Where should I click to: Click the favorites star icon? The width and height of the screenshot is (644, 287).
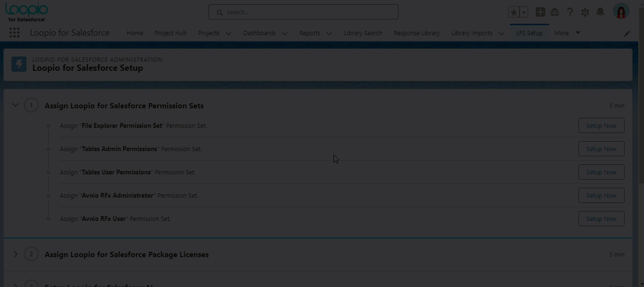(513, 12)
